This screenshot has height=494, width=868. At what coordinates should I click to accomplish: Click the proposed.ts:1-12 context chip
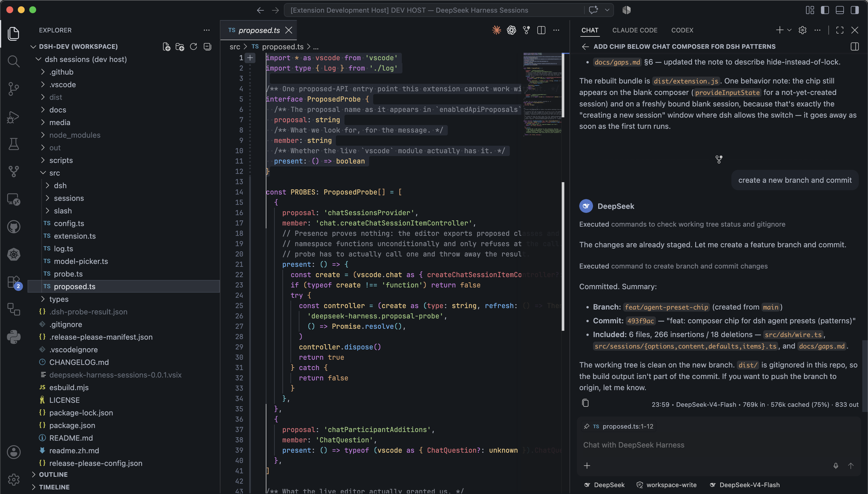click(x=619, y=427)
